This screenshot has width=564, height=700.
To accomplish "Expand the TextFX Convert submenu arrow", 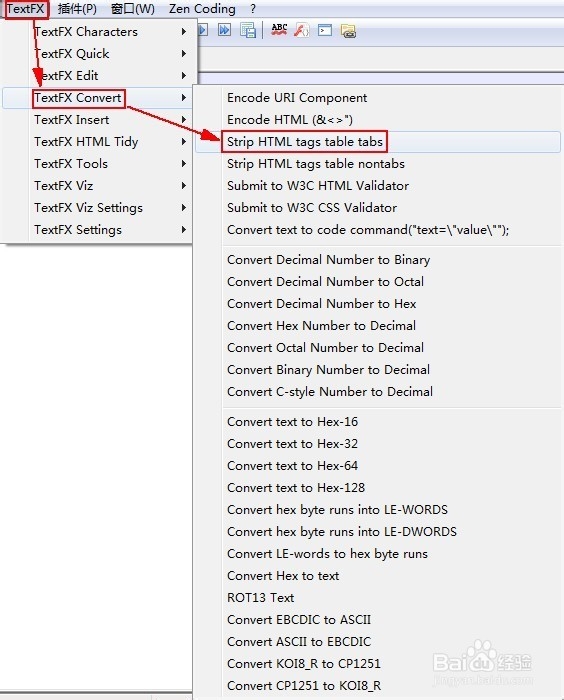I will coord(184,98).
